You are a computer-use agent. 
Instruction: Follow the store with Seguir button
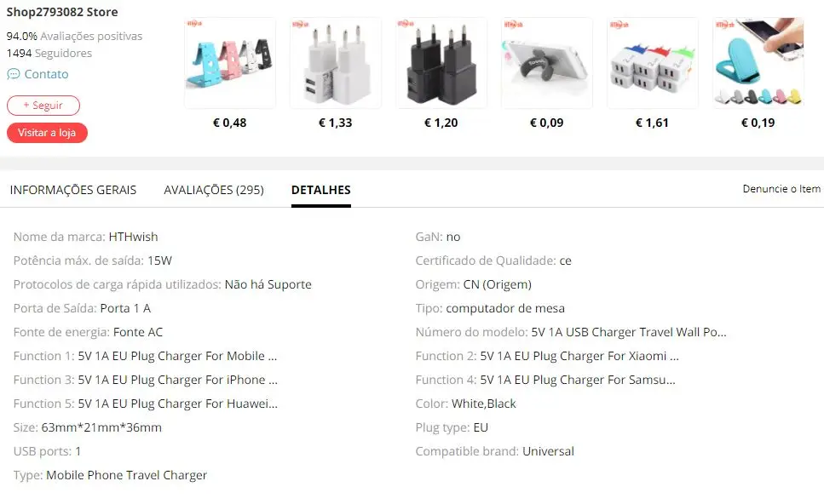(43, 106)
